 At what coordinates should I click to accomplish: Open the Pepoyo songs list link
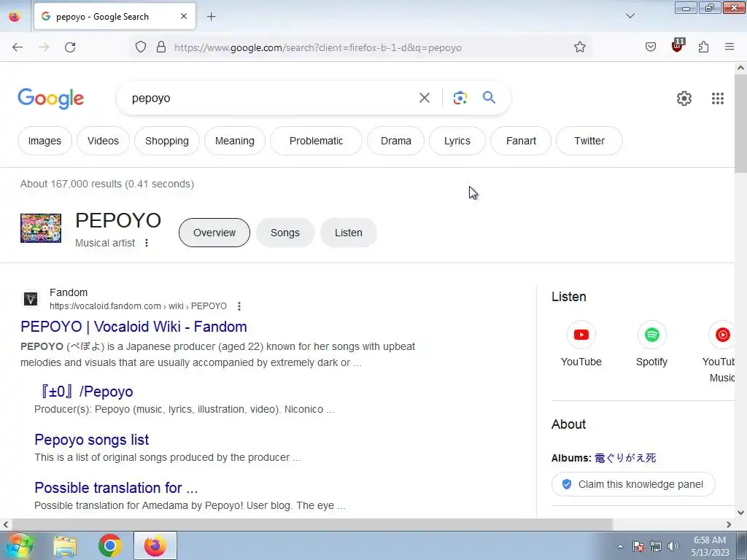pos(92,440)
